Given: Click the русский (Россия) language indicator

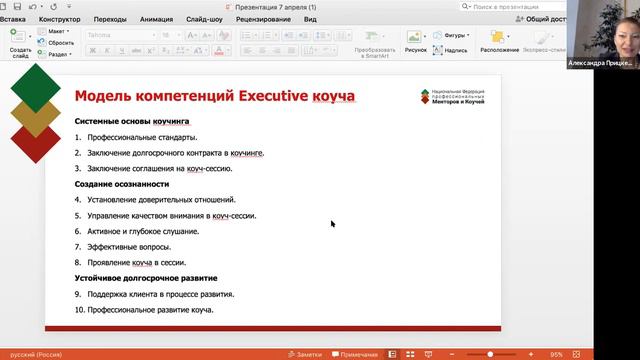Looking at the screenshot, I should [36, 355].
